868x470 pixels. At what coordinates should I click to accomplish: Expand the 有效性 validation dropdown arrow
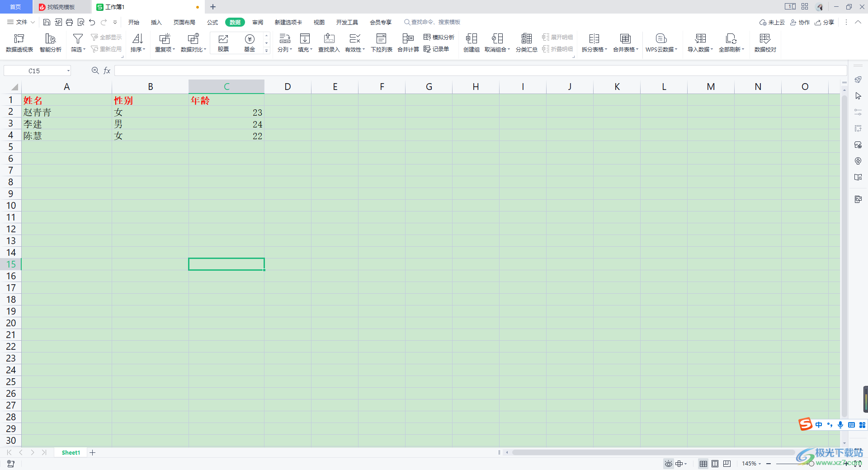pos(363,49)
